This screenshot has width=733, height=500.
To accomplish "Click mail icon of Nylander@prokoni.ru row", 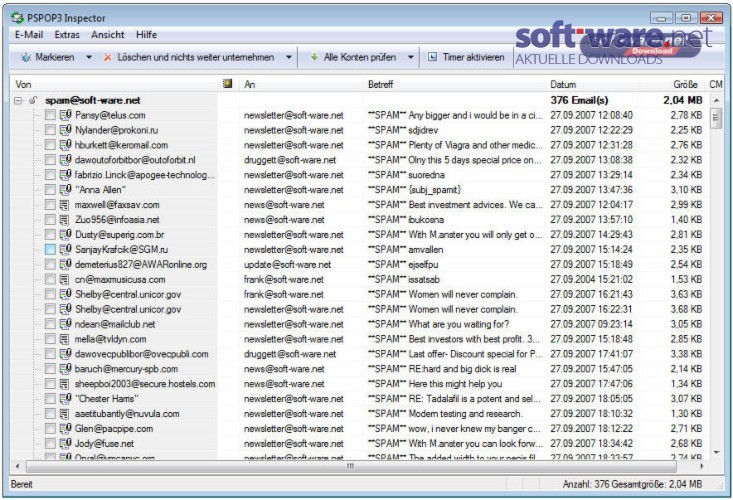I will click(x=65, y=130).
